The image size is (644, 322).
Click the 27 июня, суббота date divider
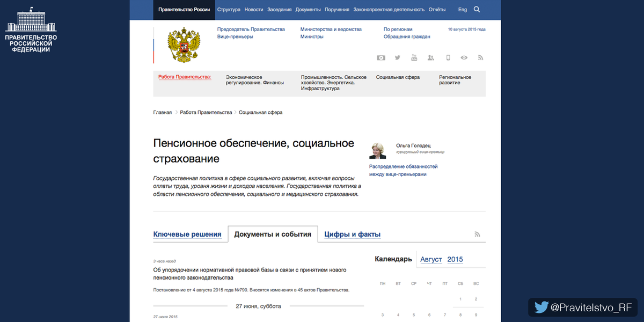pos(258,306)
